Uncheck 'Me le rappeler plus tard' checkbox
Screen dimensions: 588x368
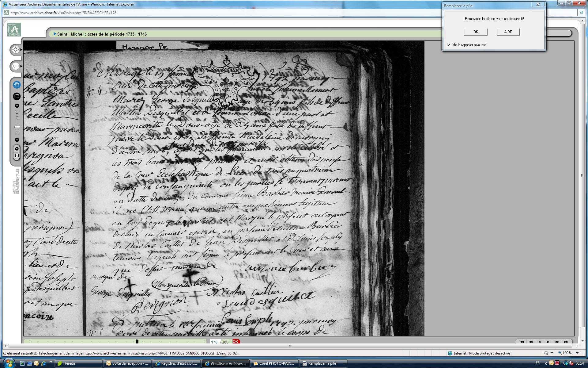pyautogui.click(x=449, y=45)
